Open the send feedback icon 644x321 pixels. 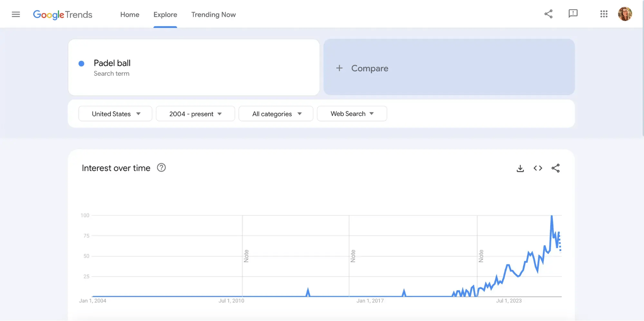573,14
